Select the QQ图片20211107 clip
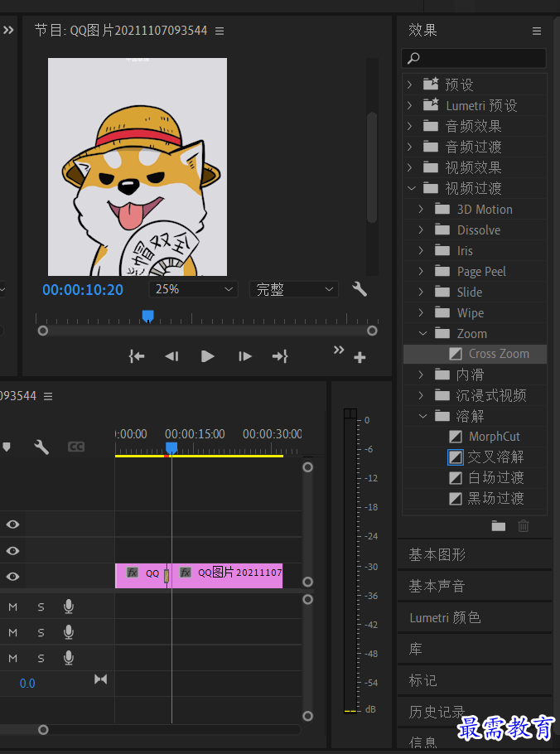The width and height of the screenshot is (560, 754). pos(227,576)
